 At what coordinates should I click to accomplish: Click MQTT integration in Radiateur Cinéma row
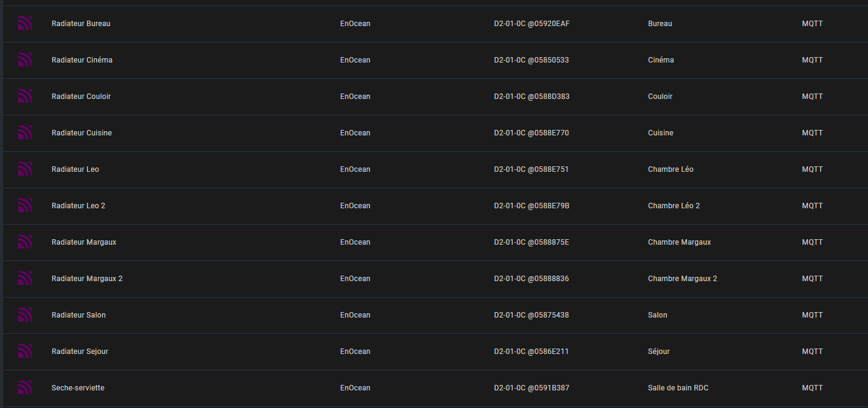coord(812,60)
